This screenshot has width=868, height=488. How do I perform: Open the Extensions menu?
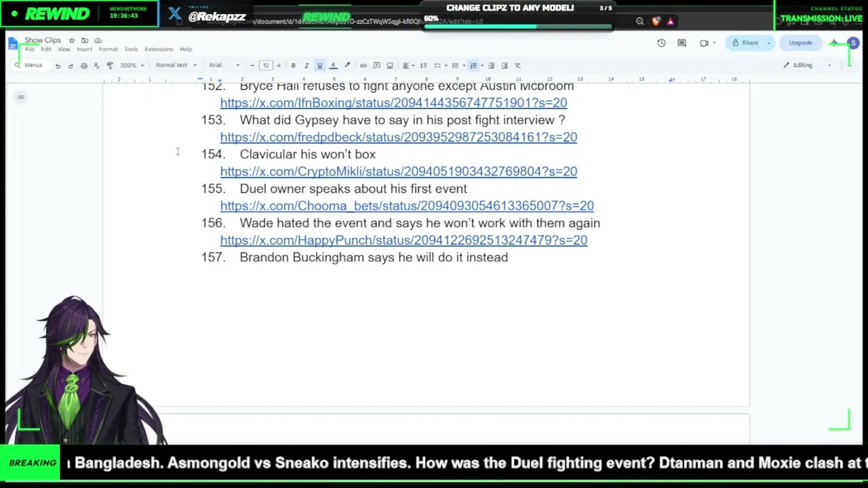pyautogui.click(x=159, y=49)
